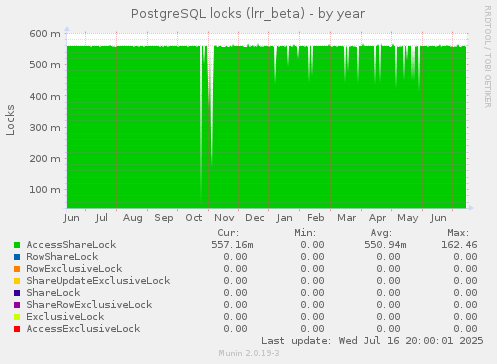Screen dimensions: 497x364
Task: Click the 500 m y-axis label
Action: [45, 65]
